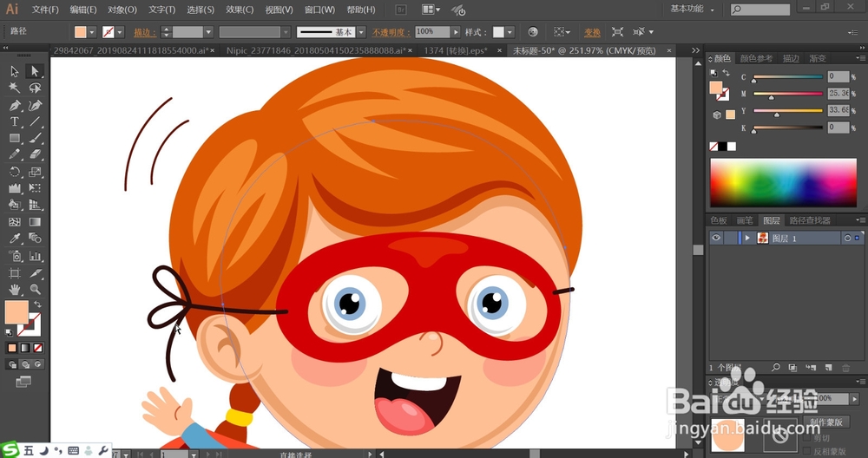Open the 窗口(W) menu
Image resolution: width=868 pixels, height=458 pixels.
click(320, 10)
